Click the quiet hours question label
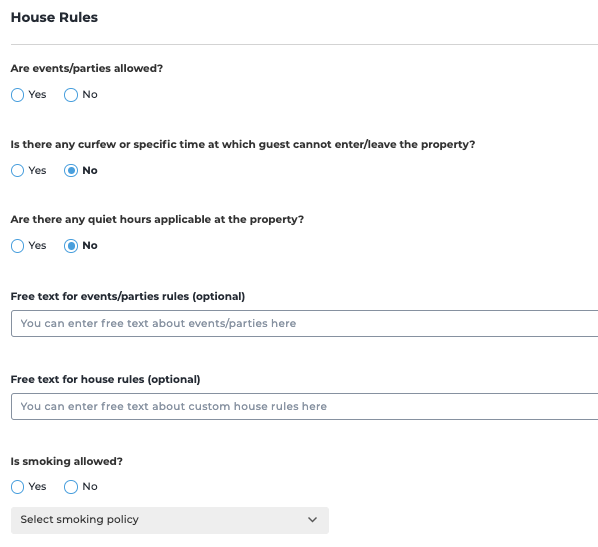The height and width of the screenshot is (547, 598). click(157, 220)
